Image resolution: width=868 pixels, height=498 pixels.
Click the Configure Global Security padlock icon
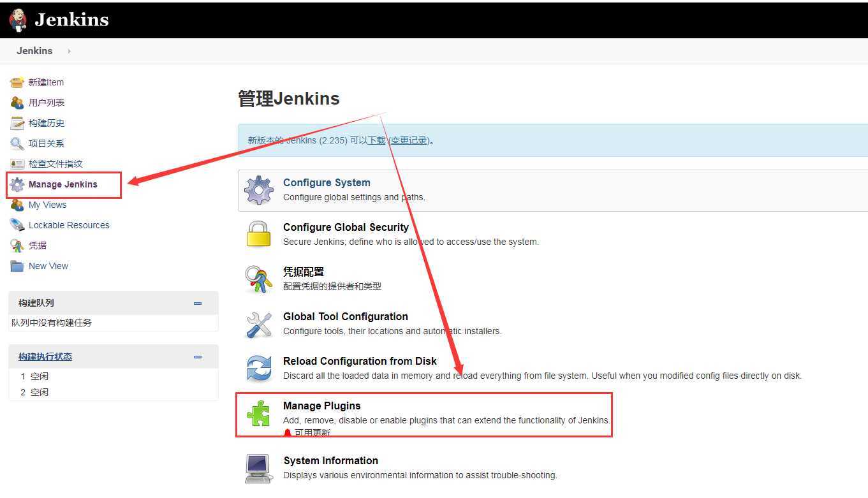[x=259, y=234]
